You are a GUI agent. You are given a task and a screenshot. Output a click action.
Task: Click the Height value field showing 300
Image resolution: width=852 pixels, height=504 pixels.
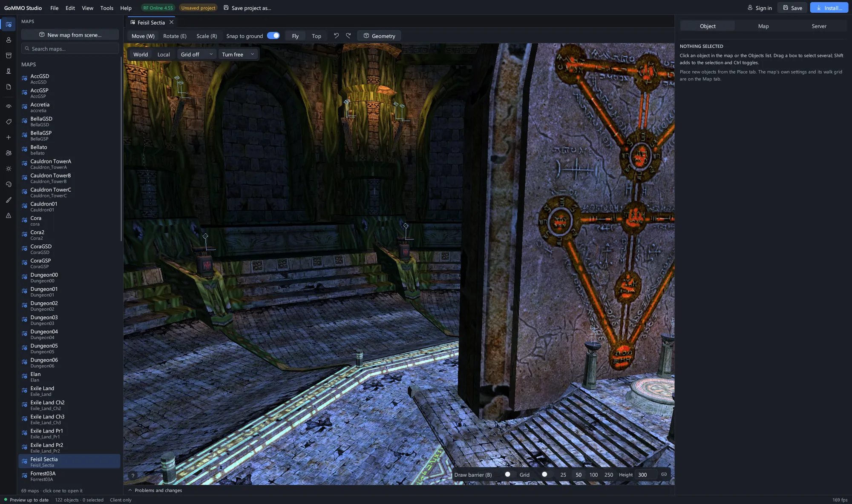pos(646,475)
